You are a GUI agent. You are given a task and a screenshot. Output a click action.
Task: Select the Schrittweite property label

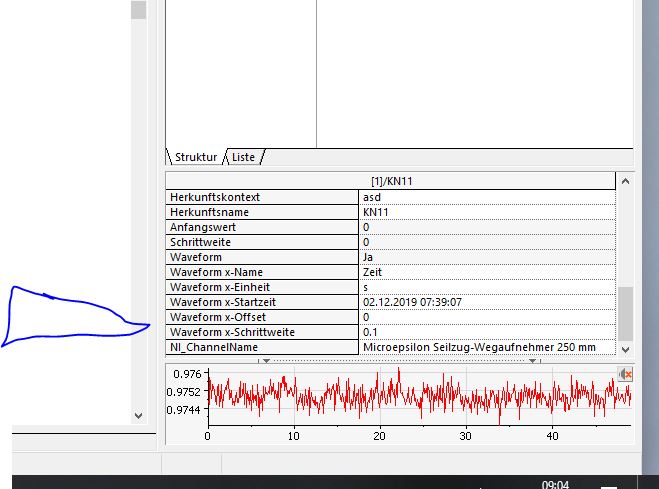click(262, 242)
